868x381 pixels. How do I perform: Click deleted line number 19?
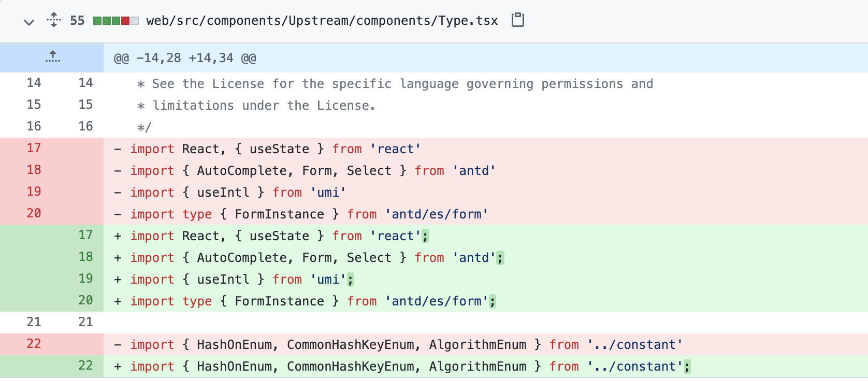click(x=34, y=192)
